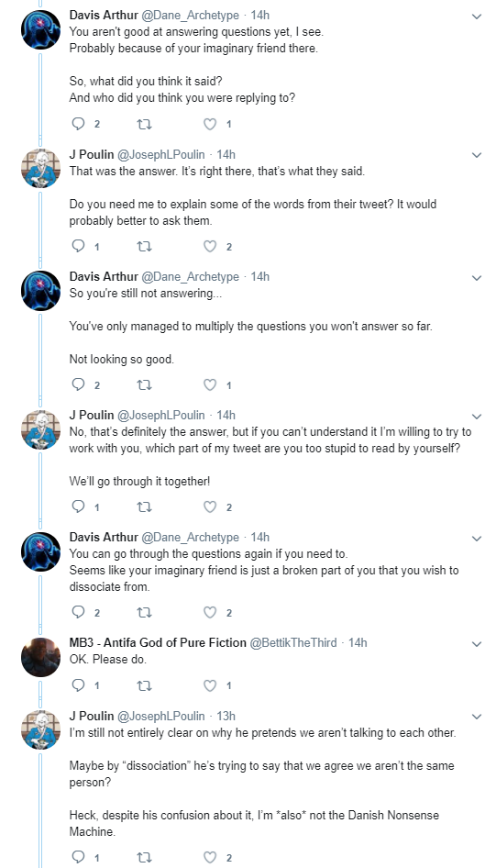The image size is (496, 868).
Task: Retweet J Poulin's 'That was the answer' tweet
Action: pyautogui.click(x=144, y=246)
